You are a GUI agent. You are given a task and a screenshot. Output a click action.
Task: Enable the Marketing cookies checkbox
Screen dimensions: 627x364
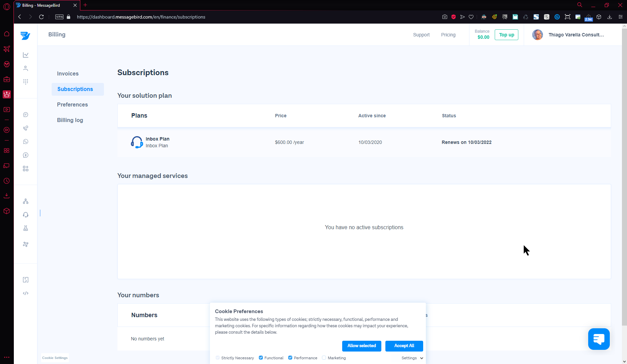point(324,358)
